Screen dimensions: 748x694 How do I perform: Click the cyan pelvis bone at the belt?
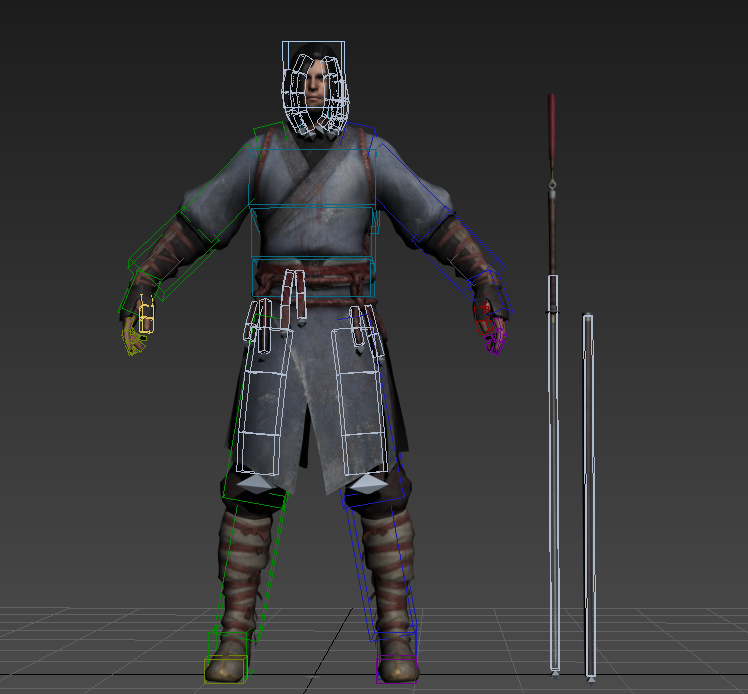313,277
